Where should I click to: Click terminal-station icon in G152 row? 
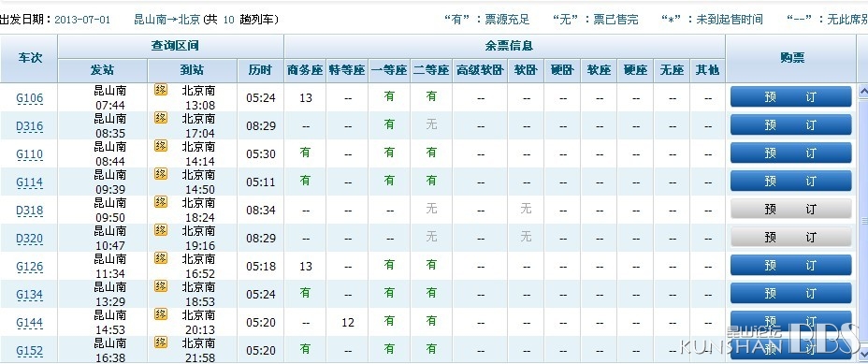point(161,342)
